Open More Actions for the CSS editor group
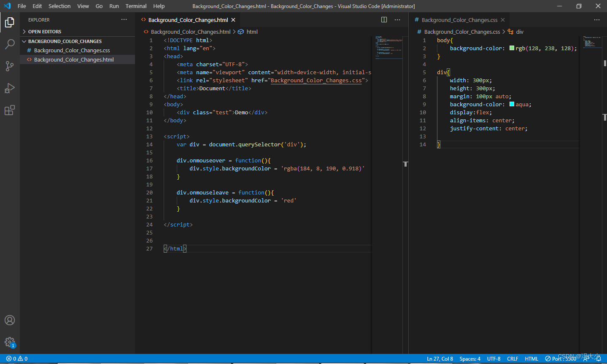 [x=597, y=20]
